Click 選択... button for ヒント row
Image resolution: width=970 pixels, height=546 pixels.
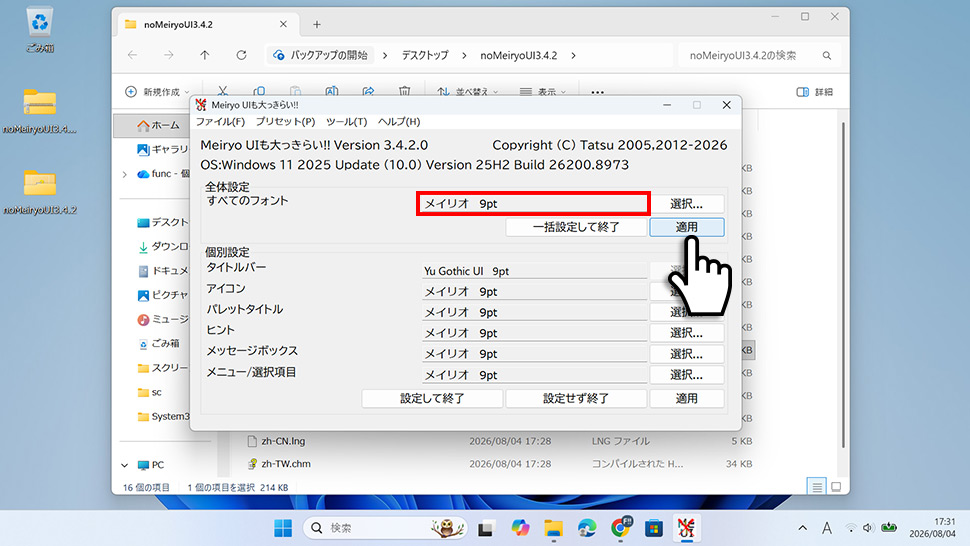(x=686, y=333)
